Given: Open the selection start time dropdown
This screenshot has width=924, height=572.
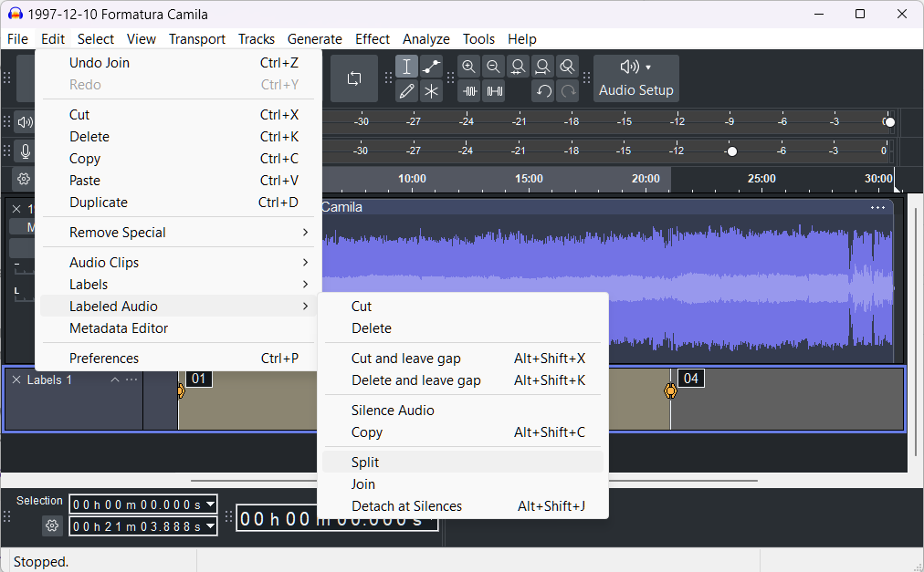Looking at the screenshot, I should point(210,504).
